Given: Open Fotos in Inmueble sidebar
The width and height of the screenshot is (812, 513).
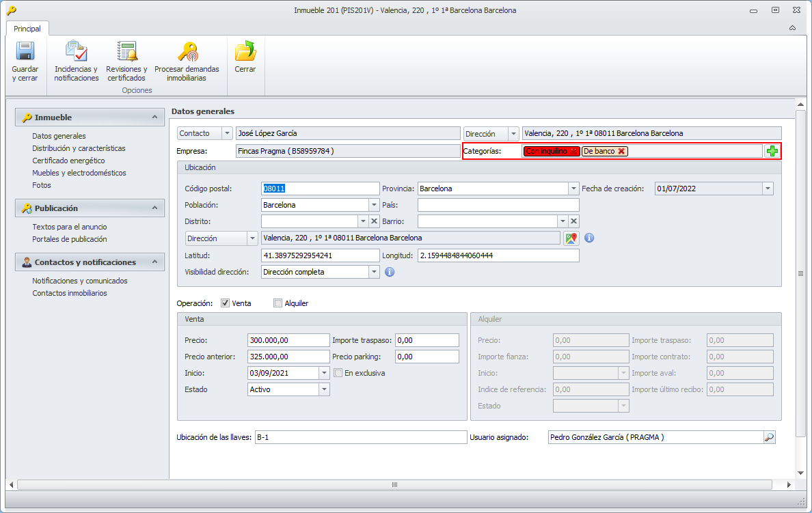Looking at the screenshot, I should [x=42, y=185].
